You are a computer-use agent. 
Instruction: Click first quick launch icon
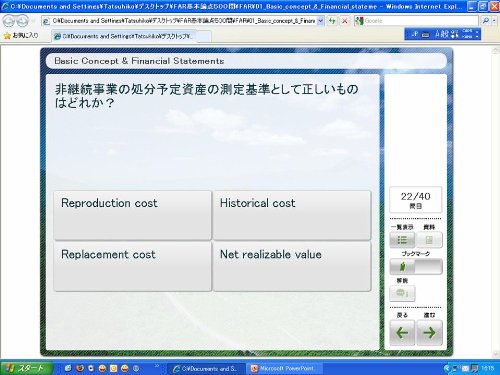tap(68, 368)
